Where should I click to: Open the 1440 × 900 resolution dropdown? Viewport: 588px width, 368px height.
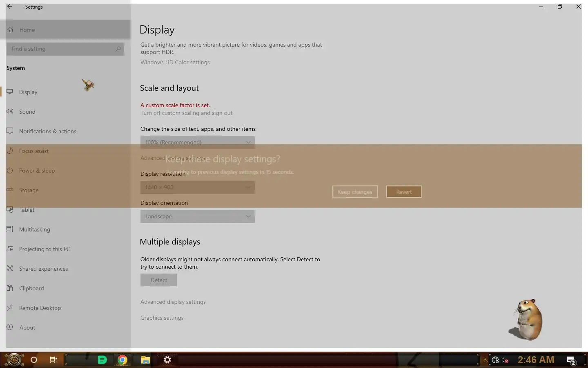point(198,187)
